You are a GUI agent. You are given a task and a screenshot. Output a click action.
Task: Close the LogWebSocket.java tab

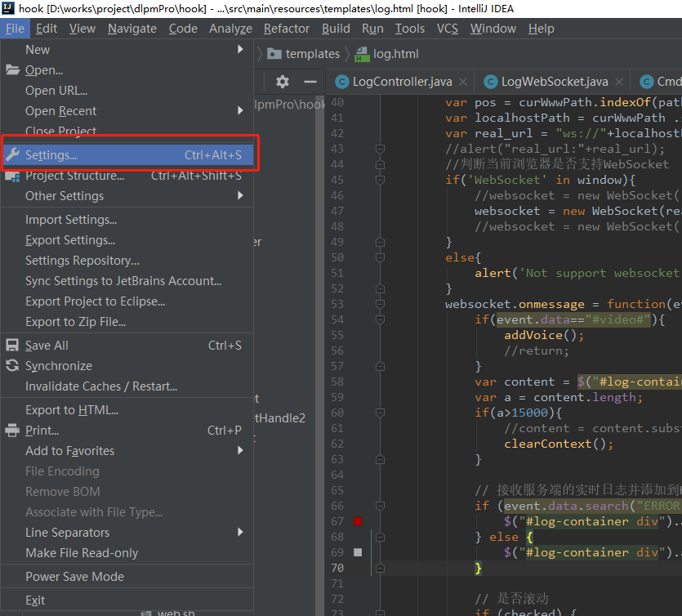coord(619,82)
